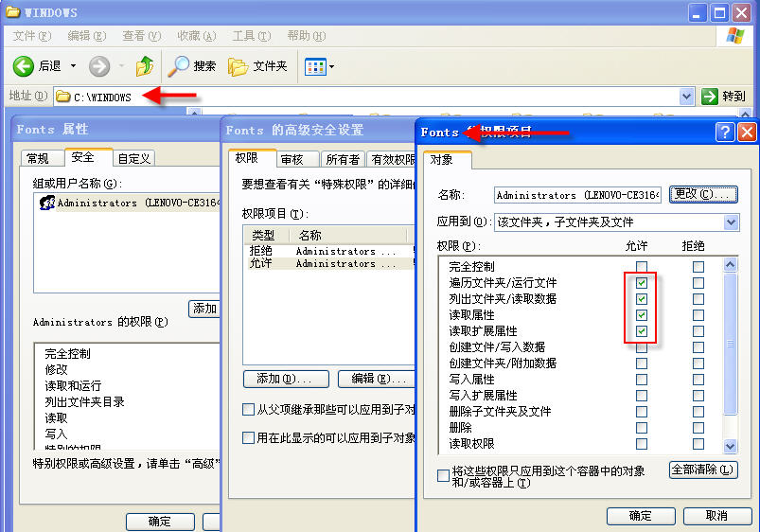This screenshot has width=760, height=532.
Task: Expand the address bar dropdown
Action: coord(686,97)
